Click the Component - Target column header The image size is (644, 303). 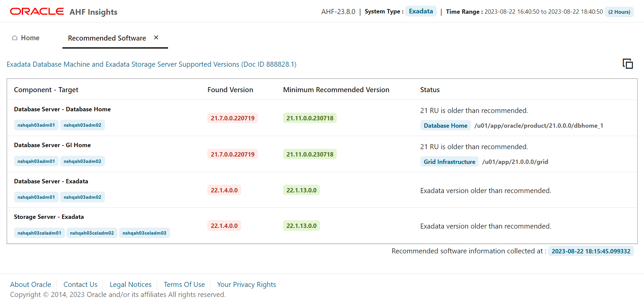click(46, 90)
